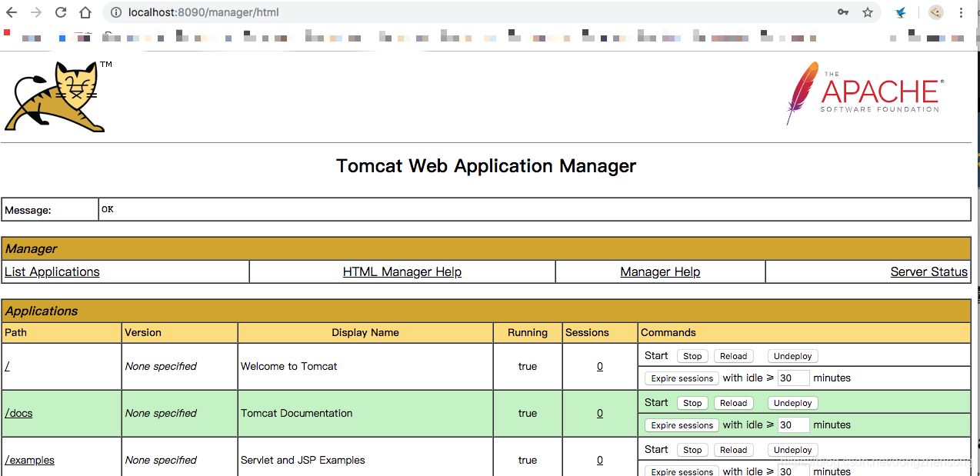Open the sessions count for /examples

tap(600, 460)
